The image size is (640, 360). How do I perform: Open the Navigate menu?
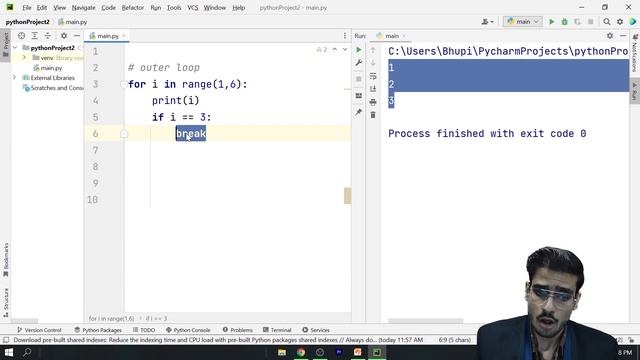pos(83,8)
